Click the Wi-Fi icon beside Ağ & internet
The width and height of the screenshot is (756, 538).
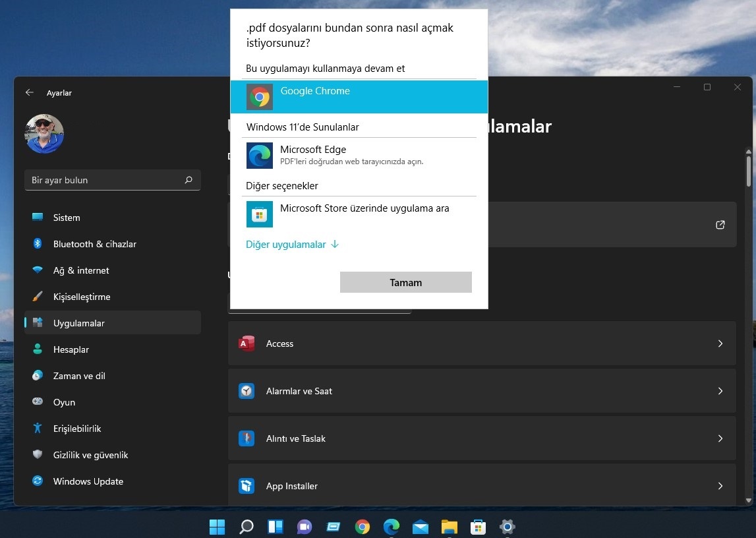[x=38, y=270]
